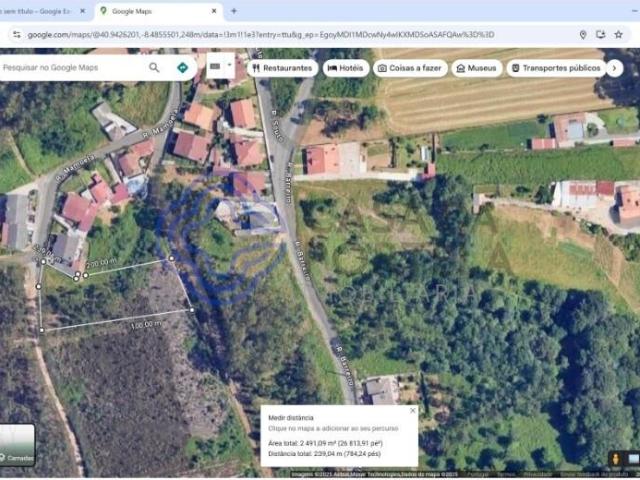The image size is (640, 480).
Task: Filter map by Museus
Action: 476,68
